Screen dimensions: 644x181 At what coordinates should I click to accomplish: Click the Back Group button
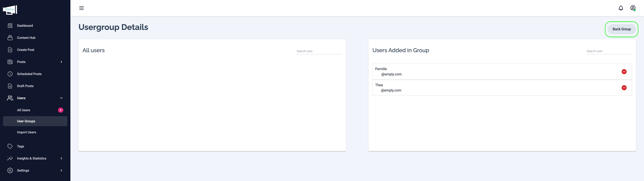point(621,29)
